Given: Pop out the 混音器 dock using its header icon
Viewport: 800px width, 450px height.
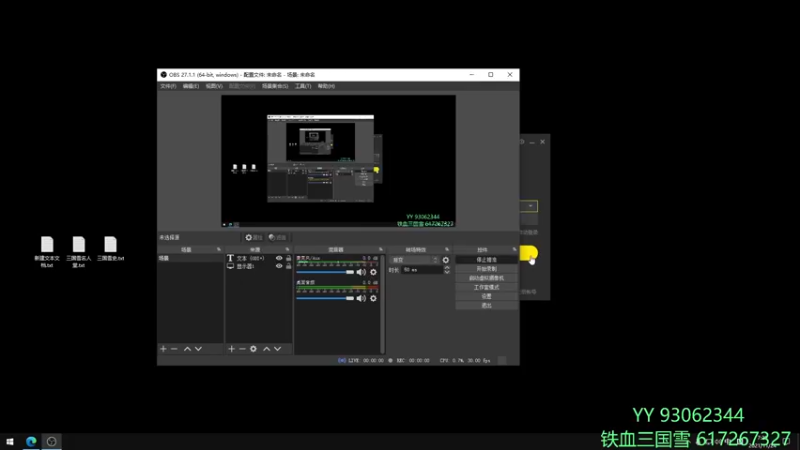Looking at the screenshot, I should [x=381, y=249].
